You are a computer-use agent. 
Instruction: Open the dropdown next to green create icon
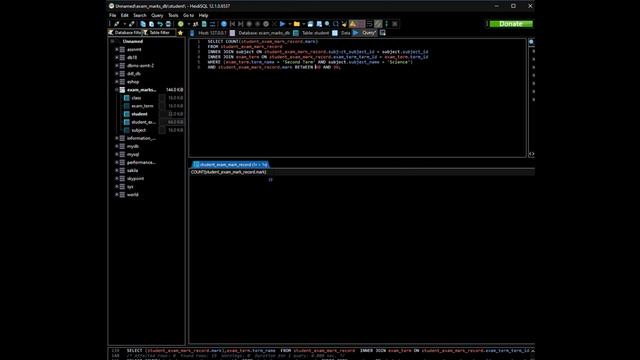(189, 24)
